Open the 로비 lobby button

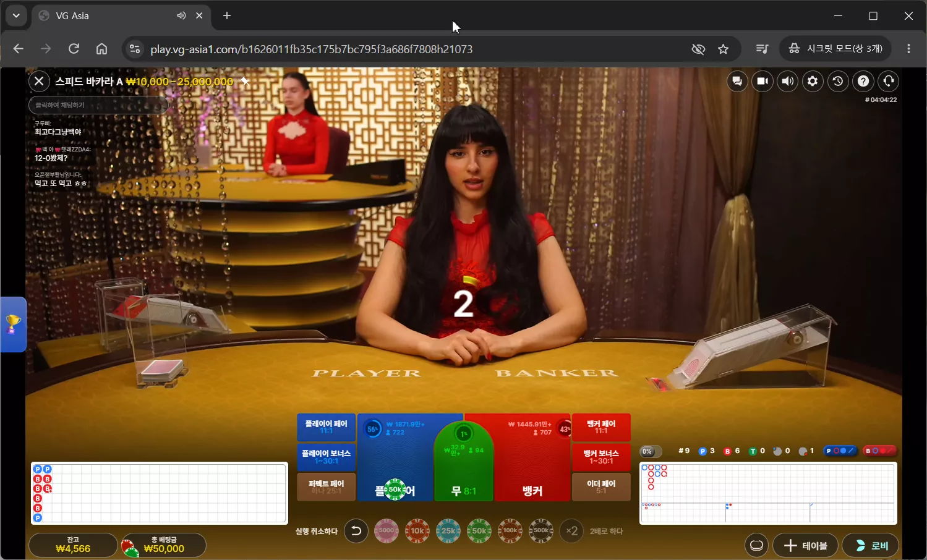871,546
